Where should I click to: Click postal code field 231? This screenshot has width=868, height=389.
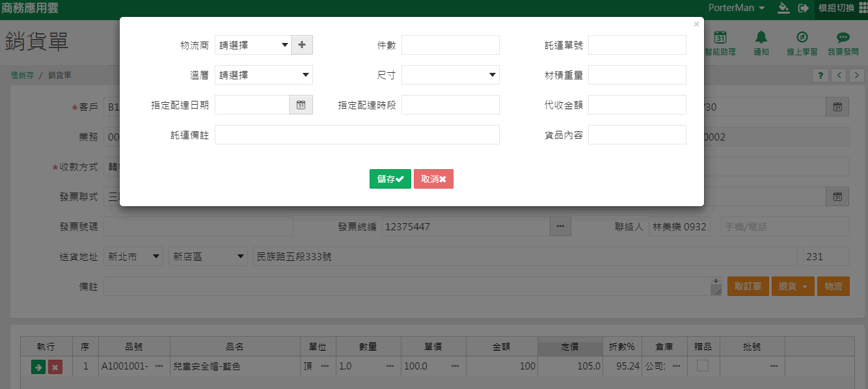(826, 256)
